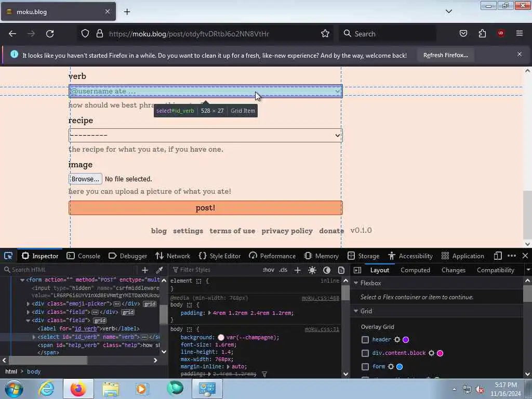Open Responsive Design Mode
532x399 pixels.
coord(498,256)
